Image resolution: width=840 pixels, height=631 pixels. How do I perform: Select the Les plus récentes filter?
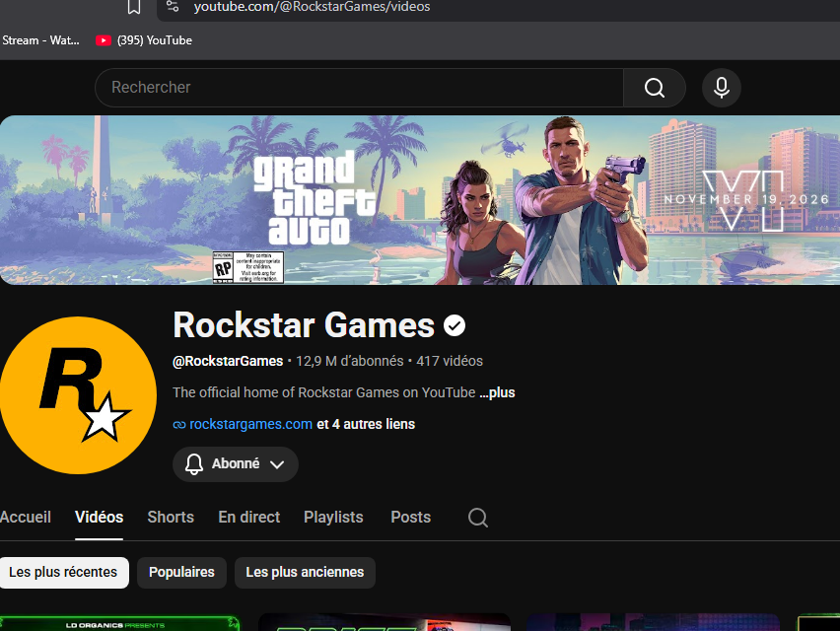pyautogui.click(x=63, y=573)
